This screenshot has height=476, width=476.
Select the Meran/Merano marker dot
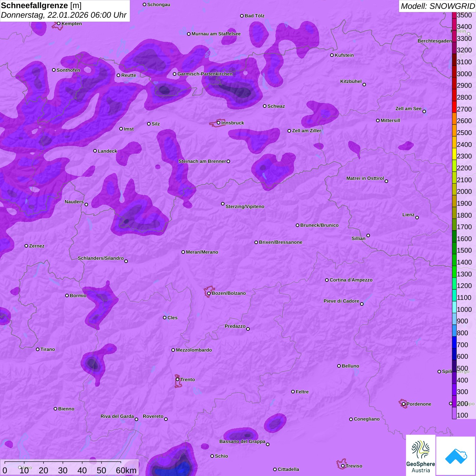pyautogui.click(x=183, y=252)
